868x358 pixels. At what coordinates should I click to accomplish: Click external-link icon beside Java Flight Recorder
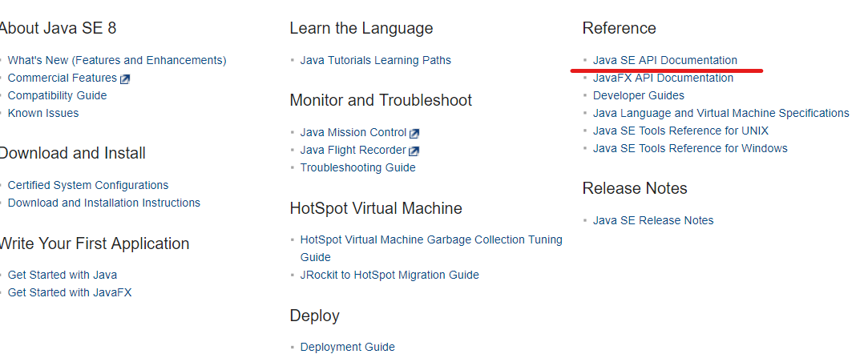(414, 151)
